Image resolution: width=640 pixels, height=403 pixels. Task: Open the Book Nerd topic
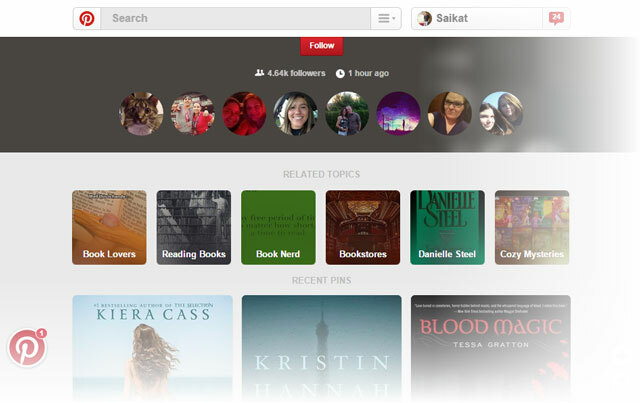tap(278, 227)
